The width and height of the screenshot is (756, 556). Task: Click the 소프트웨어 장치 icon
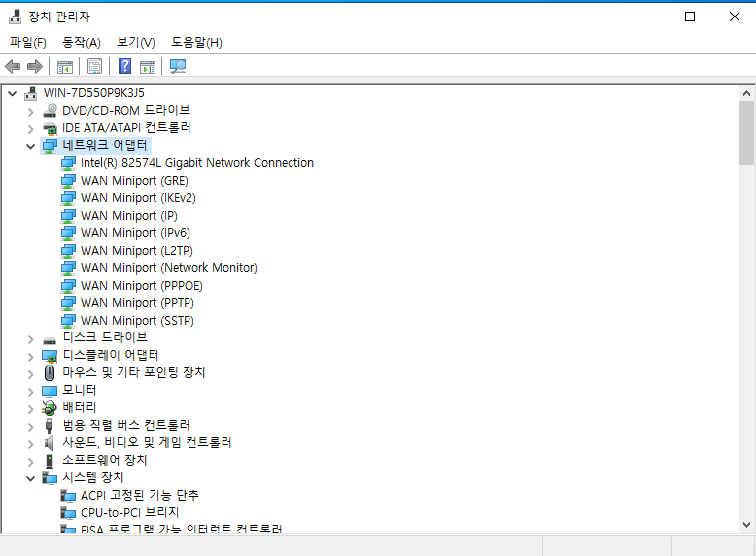pos(50,461)
